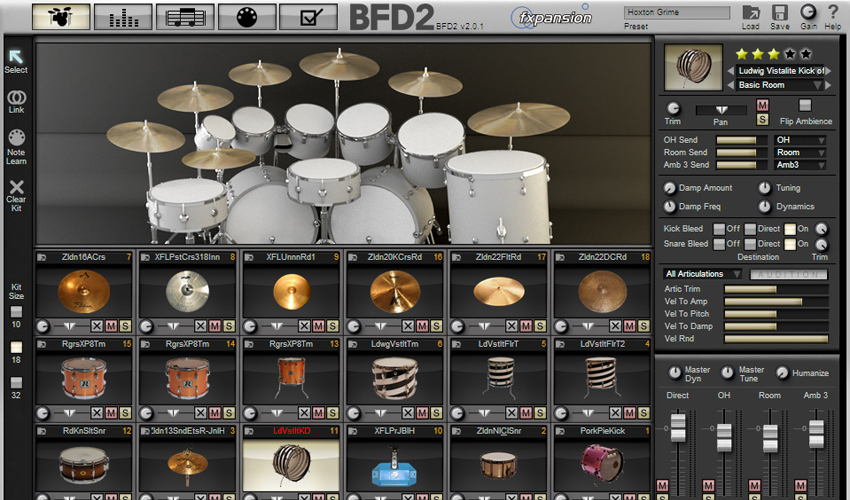The image size is (850, 500).
Task: Click the Audition button
Action: point(788,274)
